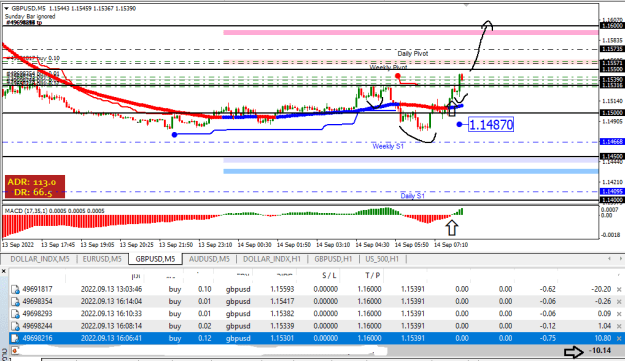Click the ADR / DR indicator box
Image resolution: width=625 pixels, height=361 pixels.
35,187
